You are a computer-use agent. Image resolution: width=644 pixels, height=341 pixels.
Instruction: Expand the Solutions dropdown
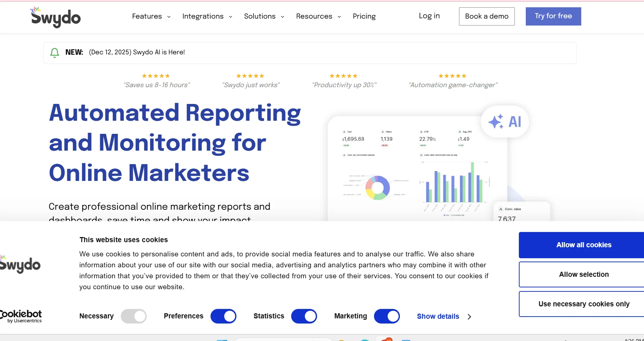pos(264,16)
